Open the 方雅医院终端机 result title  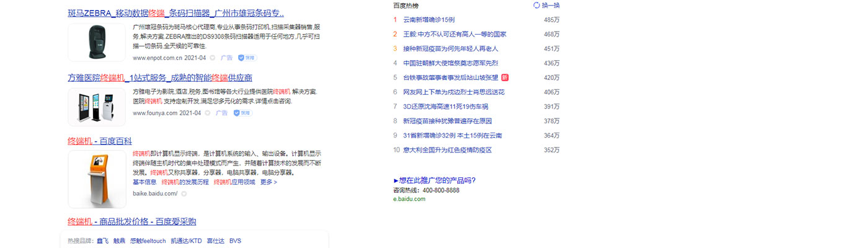pos(160,77)
